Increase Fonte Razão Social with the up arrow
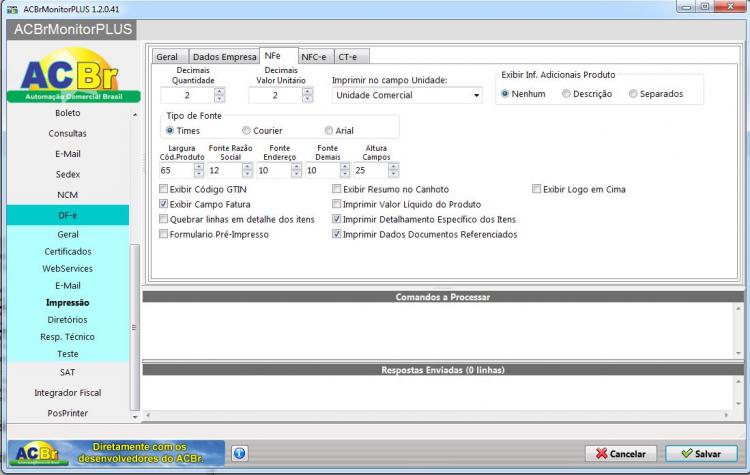750x475 pixels. (x=247, y=166)
